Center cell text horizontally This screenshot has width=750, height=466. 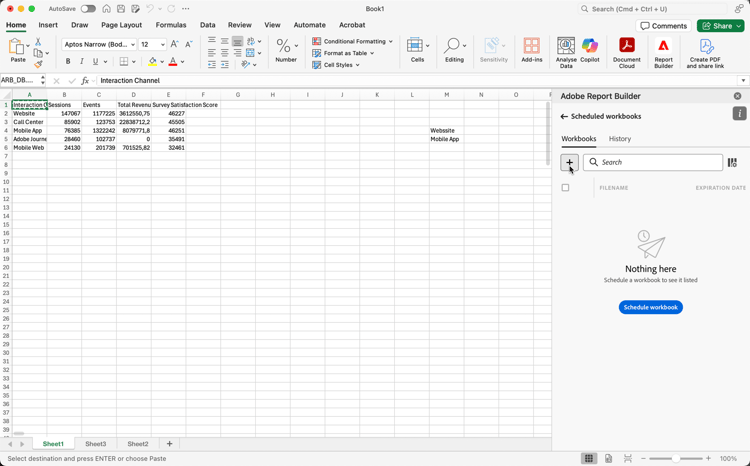[224, 53]
